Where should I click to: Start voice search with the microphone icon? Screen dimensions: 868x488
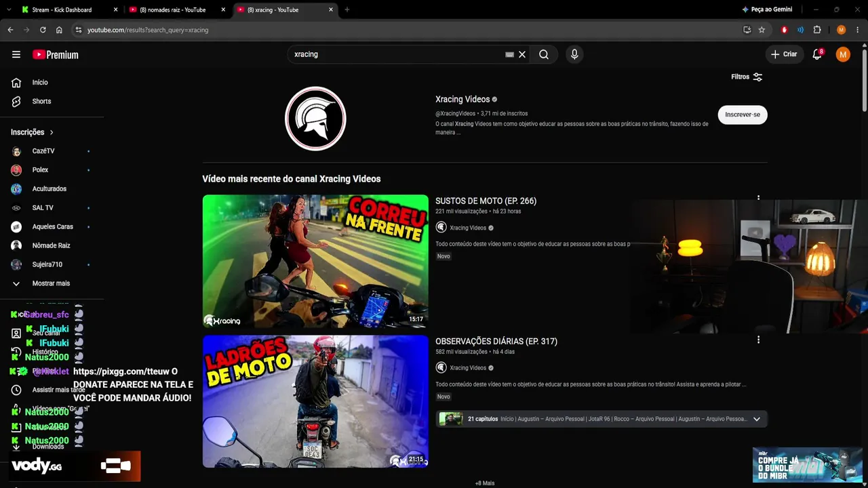click(574, 54)
